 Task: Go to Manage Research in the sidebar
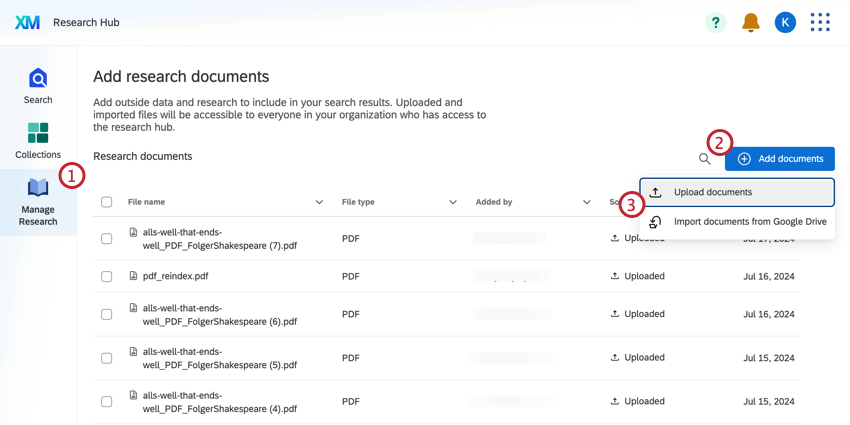38,201
